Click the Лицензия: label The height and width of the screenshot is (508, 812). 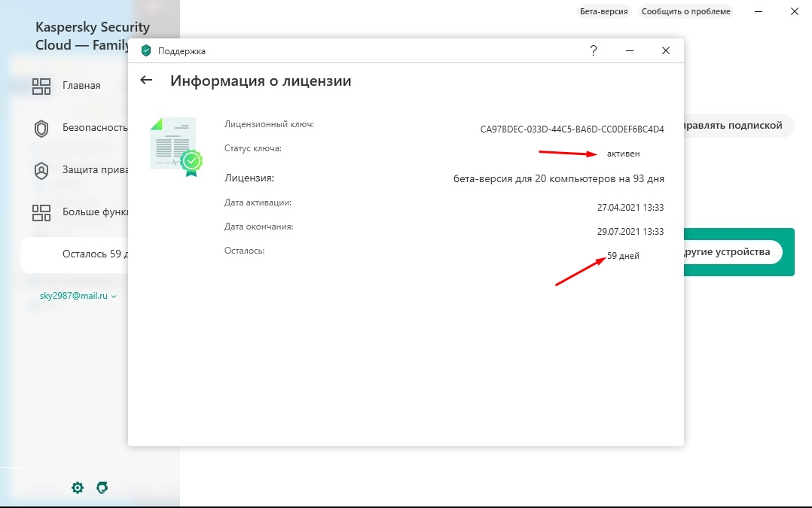pos(249,178)
